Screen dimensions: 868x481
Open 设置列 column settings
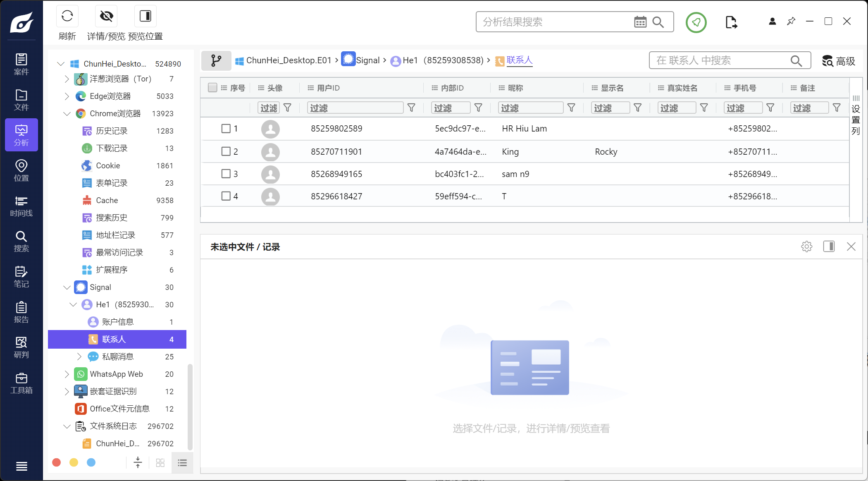point(856,116)
